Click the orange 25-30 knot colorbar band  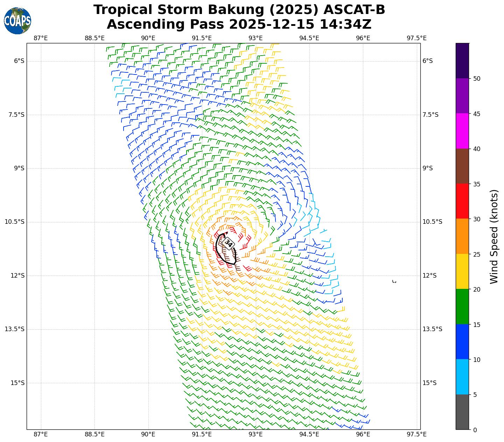pos(462,236)
